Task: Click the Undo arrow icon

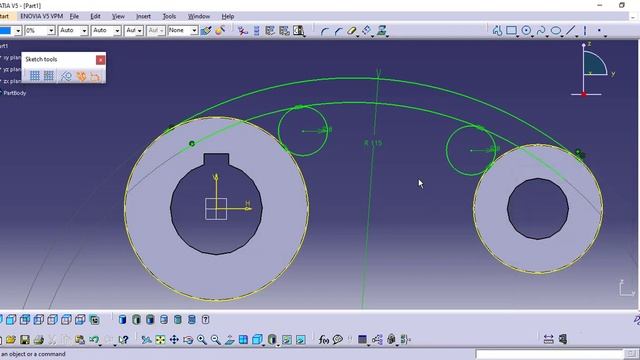Action: click(94, 340)
